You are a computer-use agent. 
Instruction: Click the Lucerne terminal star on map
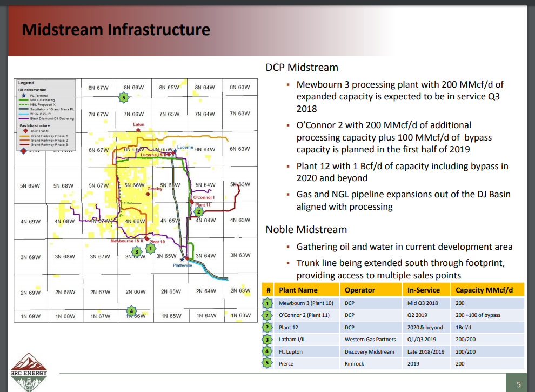[176, 151]
